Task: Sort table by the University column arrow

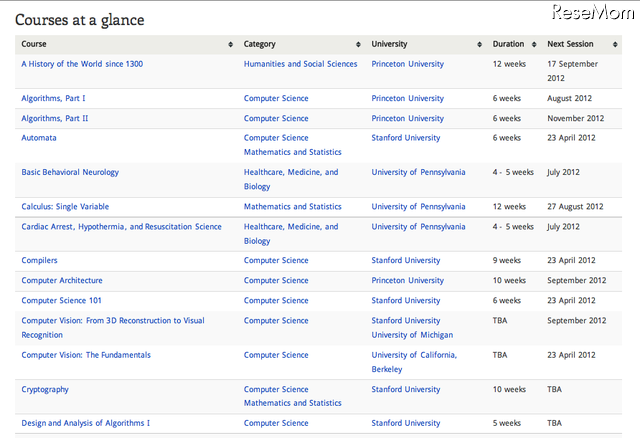Action: pos(480,44)
